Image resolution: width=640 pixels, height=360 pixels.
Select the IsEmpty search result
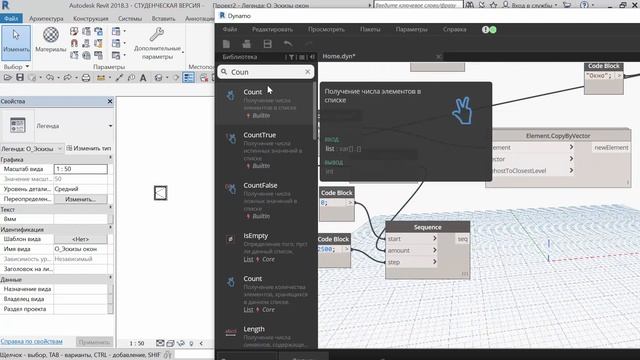tap(265, 247)
